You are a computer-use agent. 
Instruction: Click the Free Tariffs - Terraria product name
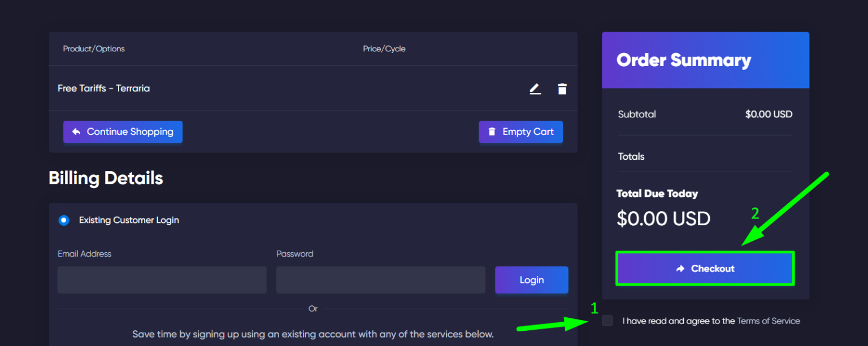103,89
